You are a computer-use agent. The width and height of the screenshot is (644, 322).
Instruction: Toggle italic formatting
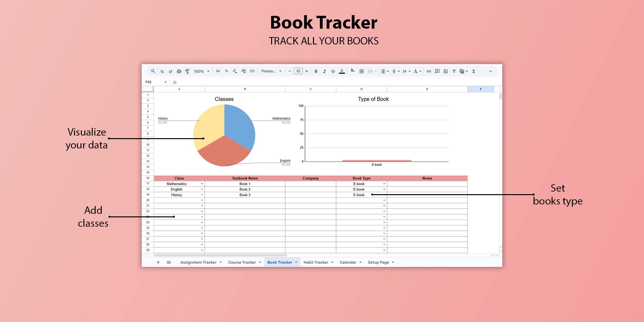click(x=324, y=71)
